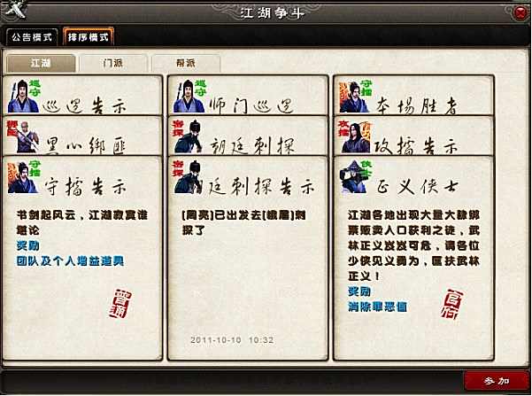Select the 排序模式 tab
532x396 pixels.
pyautogui.click(x=89, y=36)
